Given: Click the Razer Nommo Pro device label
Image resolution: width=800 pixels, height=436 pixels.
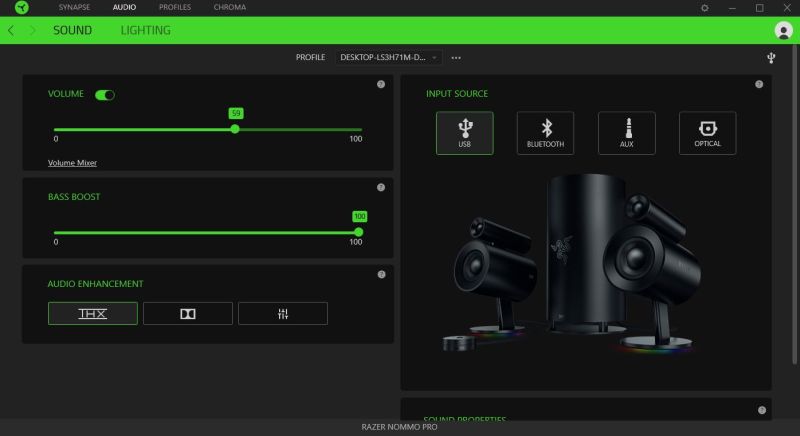Looking at the screenshot, I should tap(399, 427).
